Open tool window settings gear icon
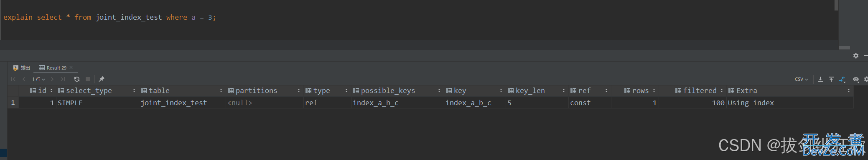868x160 pixels. pos(856,56)
